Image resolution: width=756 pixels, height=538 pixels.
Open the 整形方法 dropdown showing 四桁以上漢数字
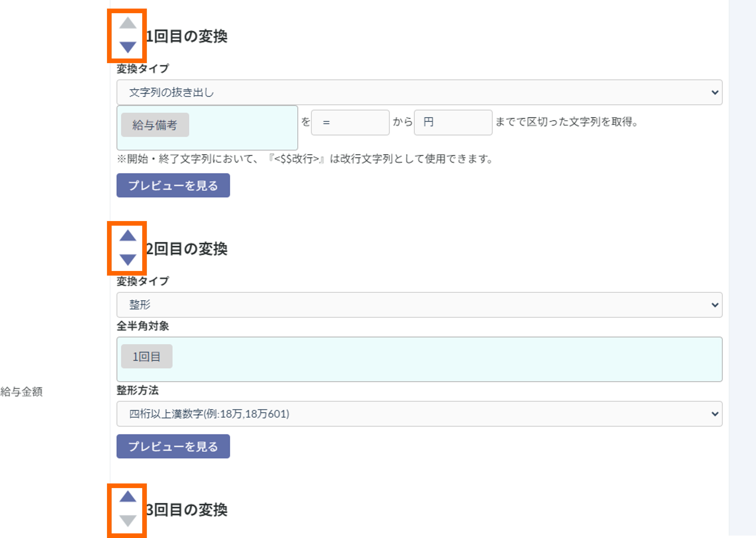click(419, 414)
